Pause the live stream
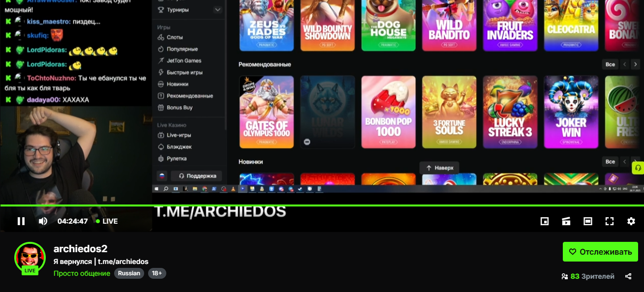This screenshot has width=644, height=292. [x=21, y=221]
